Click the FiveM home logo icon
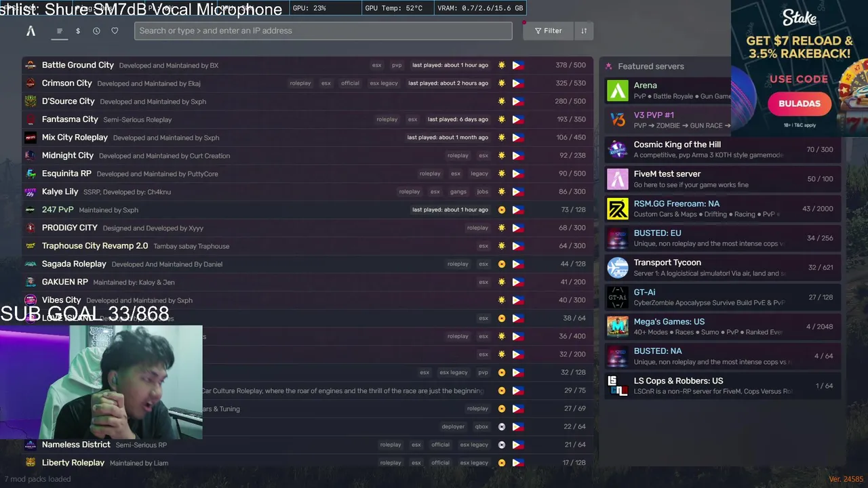 [x=31, y=30]
